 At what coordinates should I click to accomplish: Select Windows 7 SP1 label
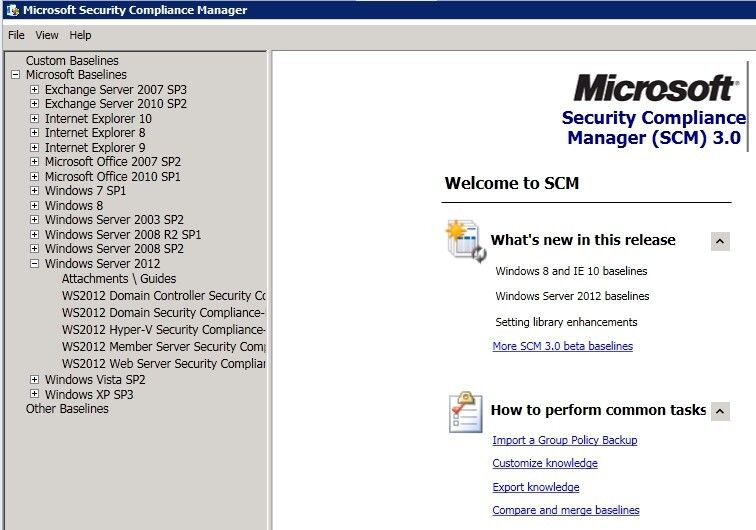[x=85, y=190]
